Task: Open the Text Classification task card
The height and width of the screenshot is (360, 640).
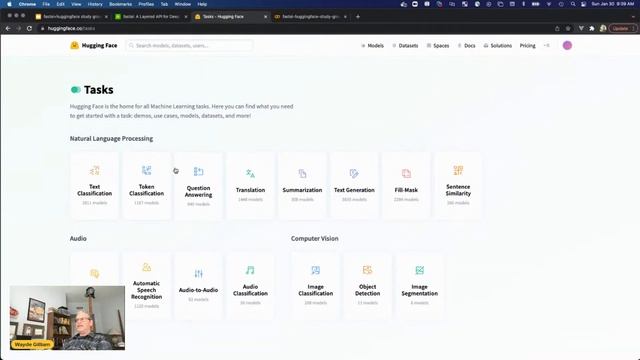Action: coord(94,186)
